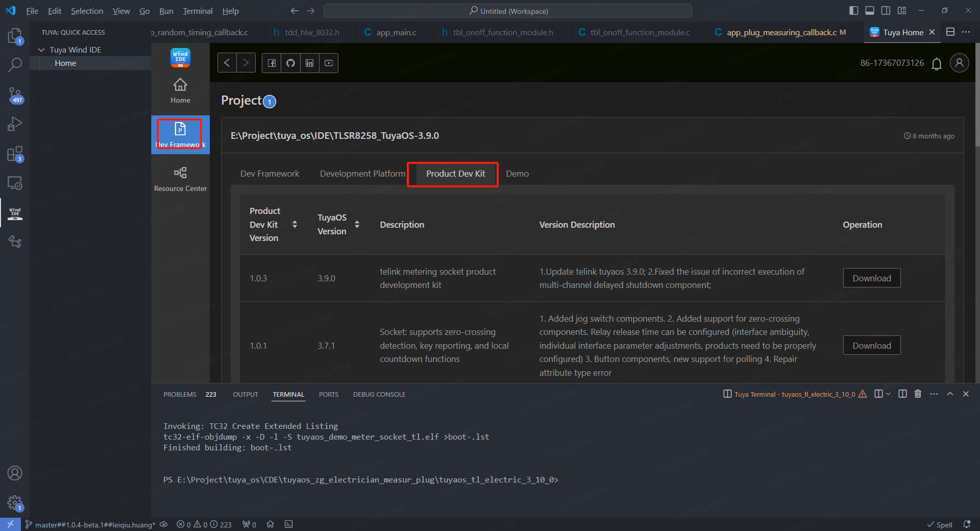Go forward with the Tuya page forward arrow

tap(246, 63)
